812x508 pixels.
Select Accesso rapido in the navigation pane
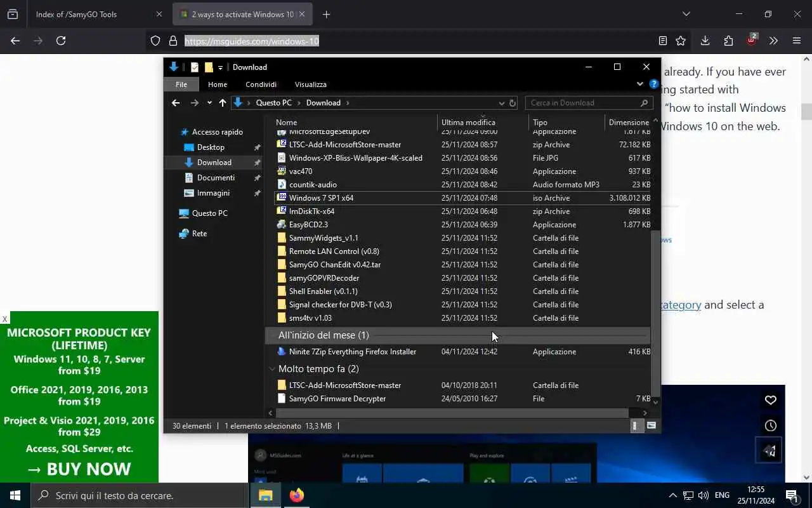218,132
